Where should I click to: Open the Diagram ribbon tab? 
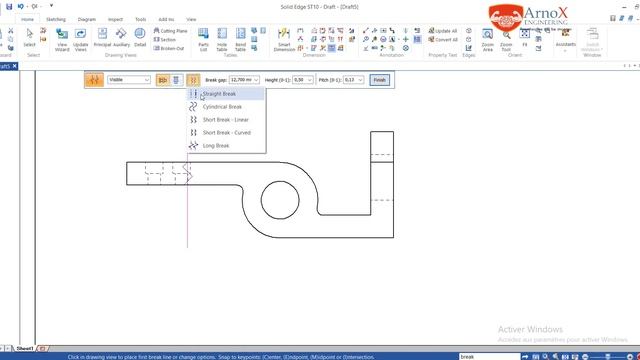[x=87, y=19]
